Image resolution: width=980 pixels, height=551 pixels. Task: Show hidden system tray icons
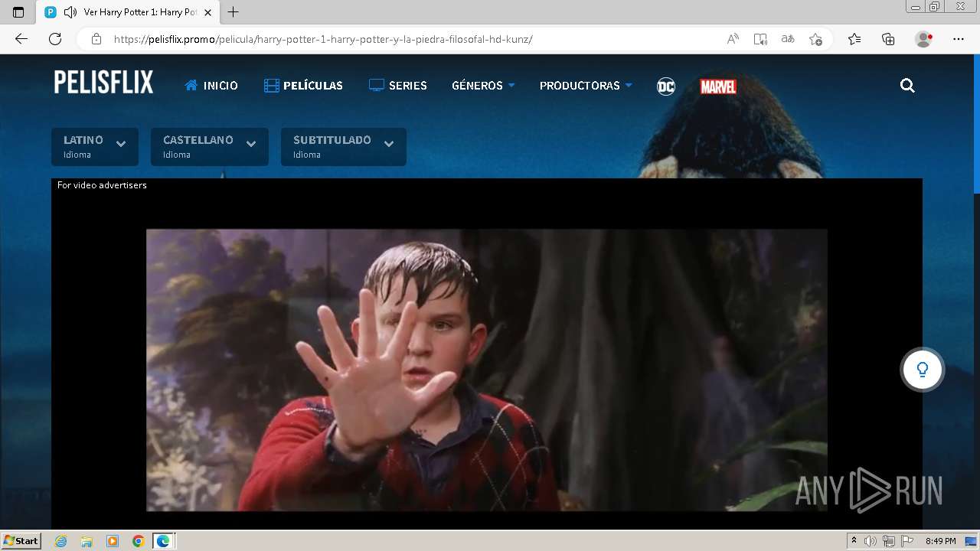pyautogui.click(x=854, y=541)
